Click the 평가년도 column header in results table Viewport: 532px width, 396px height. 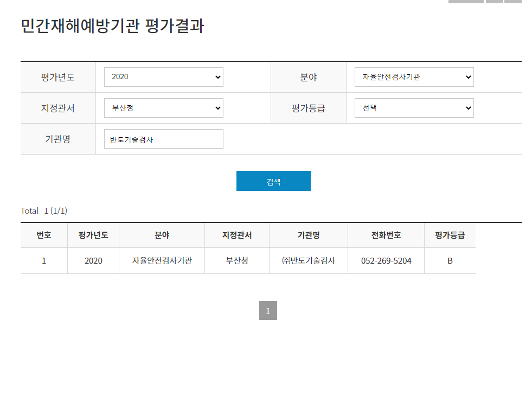93,235
